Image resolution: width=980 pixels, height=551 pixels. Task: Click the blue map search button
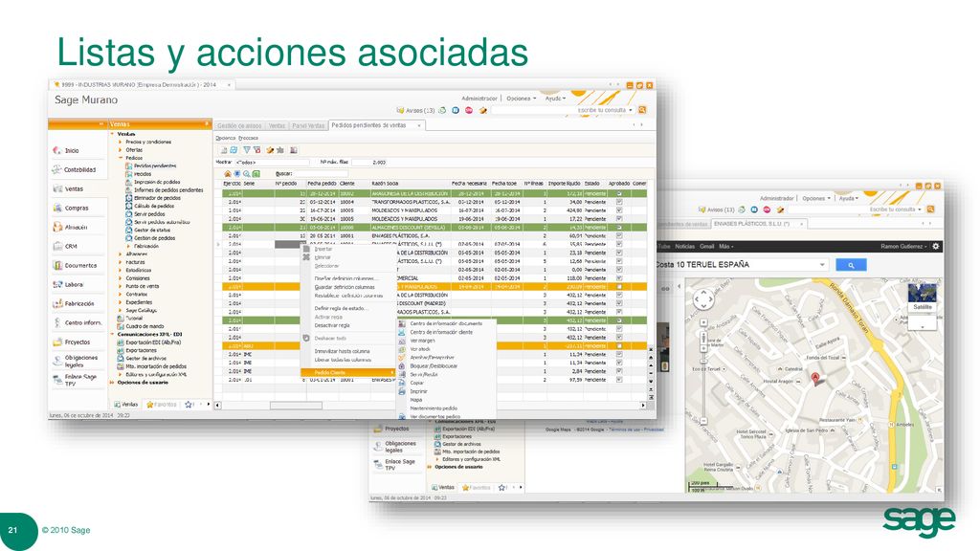pyautogui.click(x=851, y=265)
